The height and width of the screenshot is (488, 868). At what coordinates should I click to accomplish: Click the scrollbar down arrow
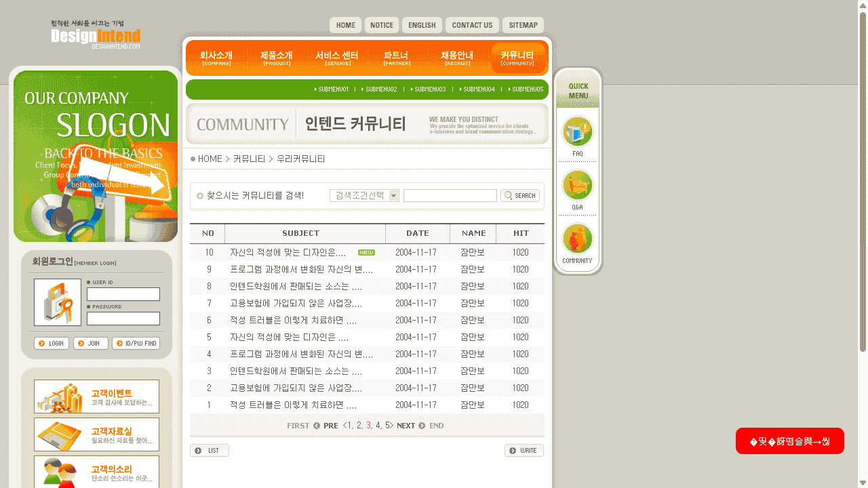(863, 482)
